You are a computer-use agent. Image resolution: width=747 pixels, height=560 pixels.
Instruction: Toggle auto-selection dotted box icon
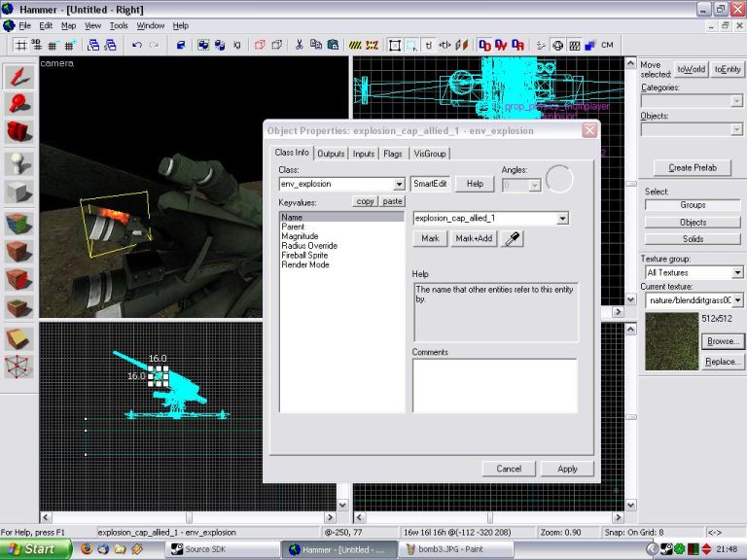coord(411,46)
